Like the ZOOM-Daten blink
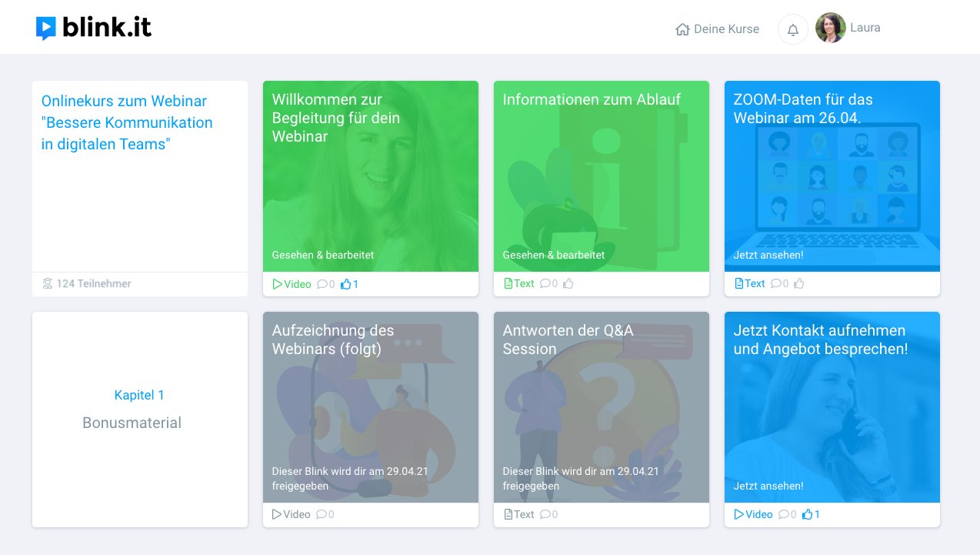Image resolution: width=980 pixels, height=555 pixels. 799,284
